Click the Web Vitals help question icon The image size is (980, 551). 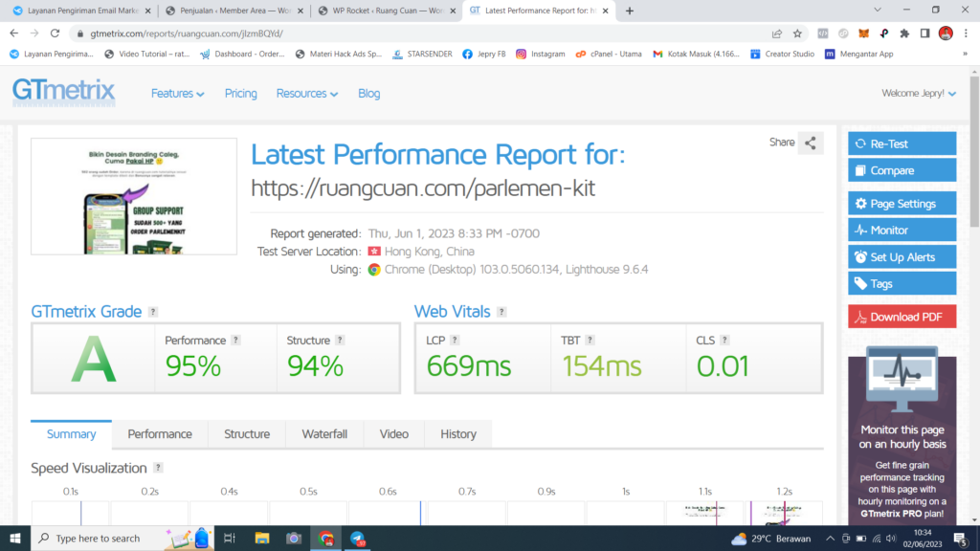(x=501, y=312)
